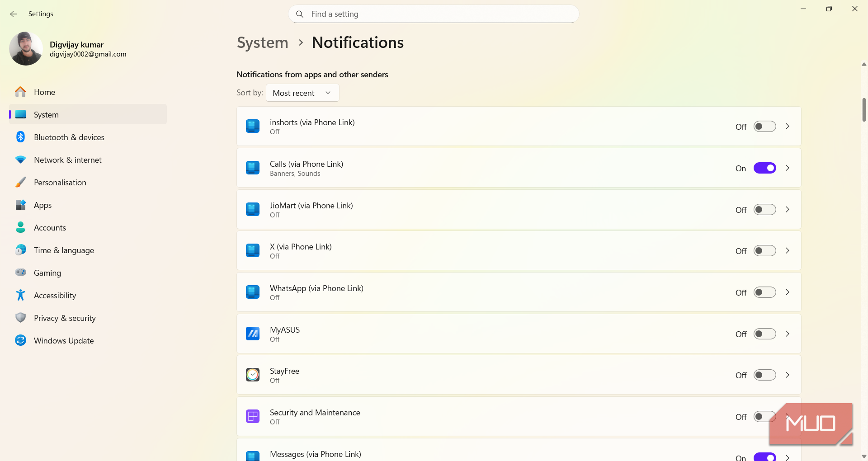Go to Privacy & security section
868x461 pixels.
pyautogui.click(x=88, y=318)
